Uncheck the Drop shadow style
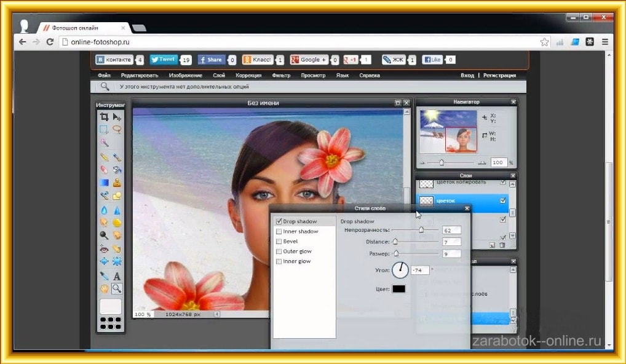Viewport: 626px width, 364px height. (279, 221)
